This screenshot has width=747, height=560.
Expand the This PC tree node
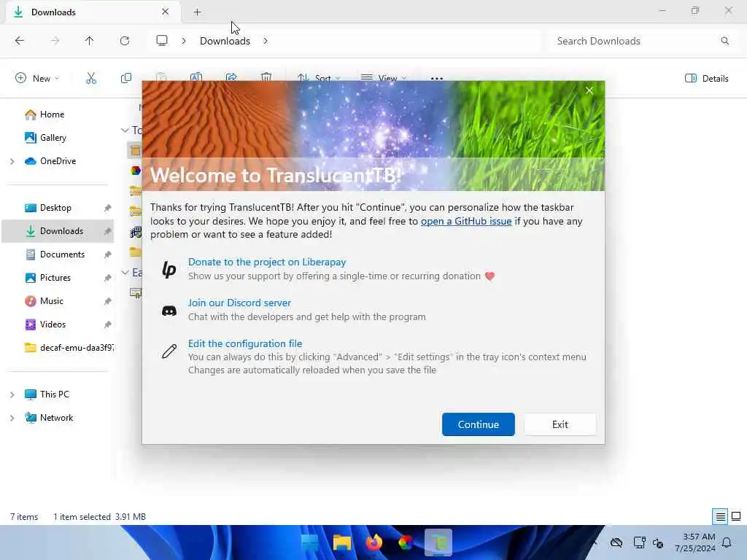pos(12,394)
